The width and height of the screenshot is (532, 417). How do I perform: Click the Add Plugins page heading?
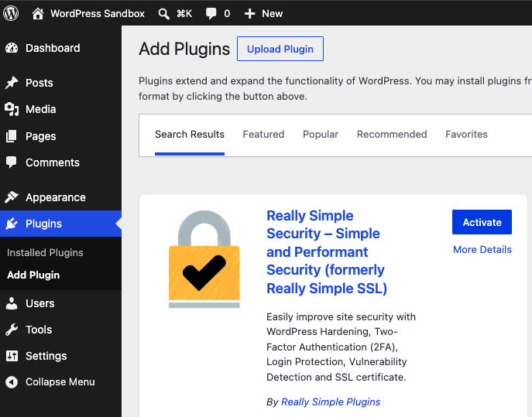click(184, 50)
